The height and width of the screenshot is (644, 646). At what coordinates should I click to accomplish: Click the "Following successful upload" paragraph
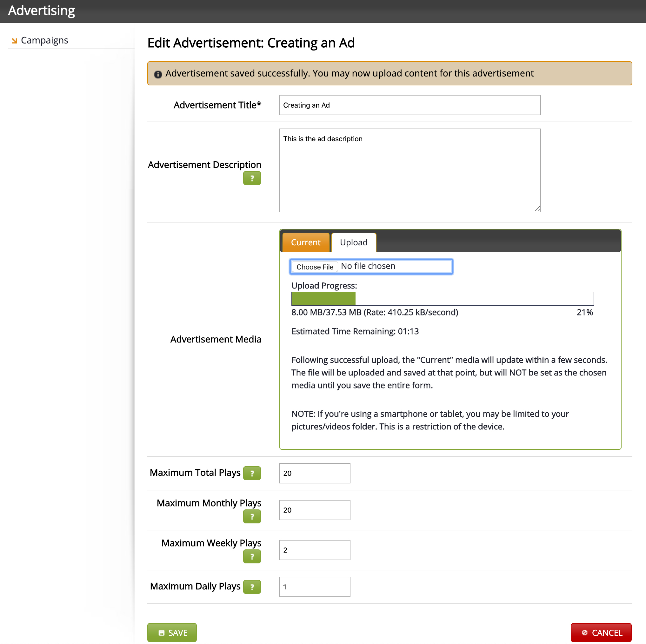[450, 373]
